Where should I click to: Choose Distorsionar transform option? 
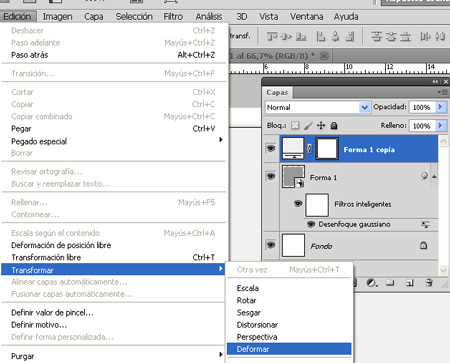click(x=289, y=325)
